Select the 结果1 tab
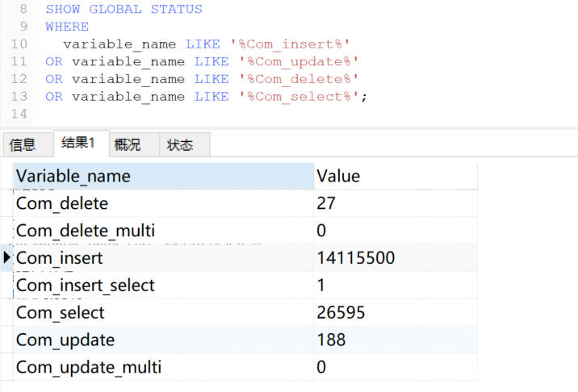578x392 pixels. [82, 143]
